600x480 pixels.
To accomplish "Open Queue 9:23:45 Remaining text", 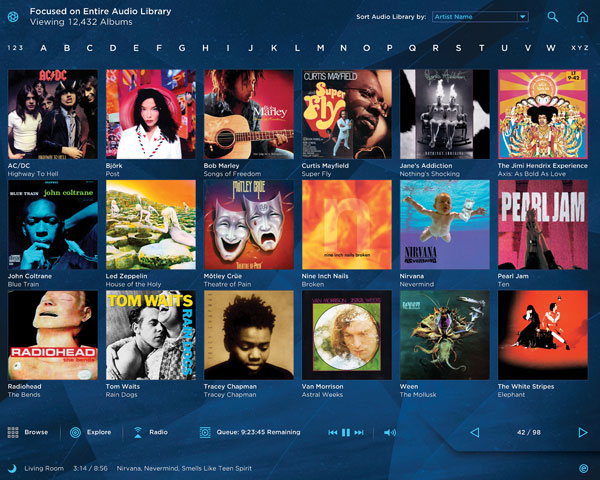I will 258,432.
